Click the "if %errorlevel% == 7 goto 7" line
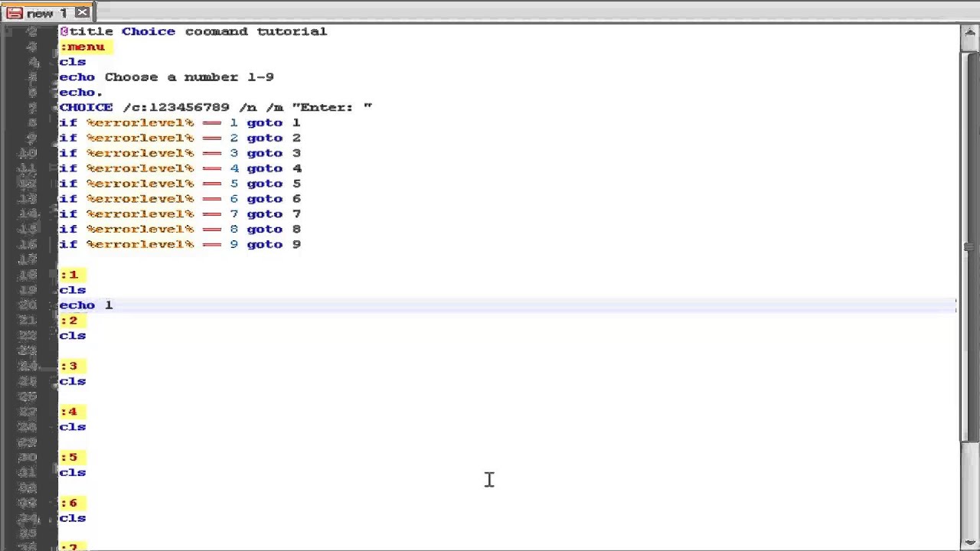This screenshot has height=551, width=980. [x=180, y=214]
